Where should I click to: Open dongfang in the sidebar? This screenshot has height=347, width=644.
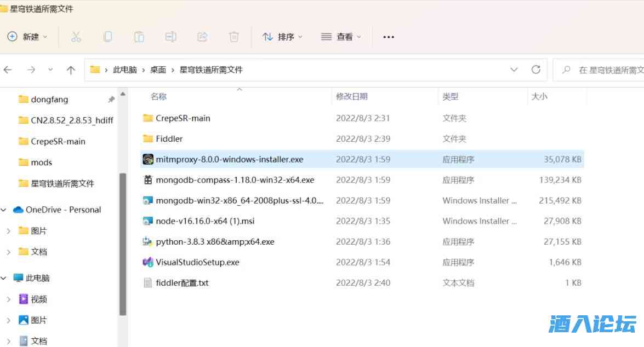[x=49, y=99]
